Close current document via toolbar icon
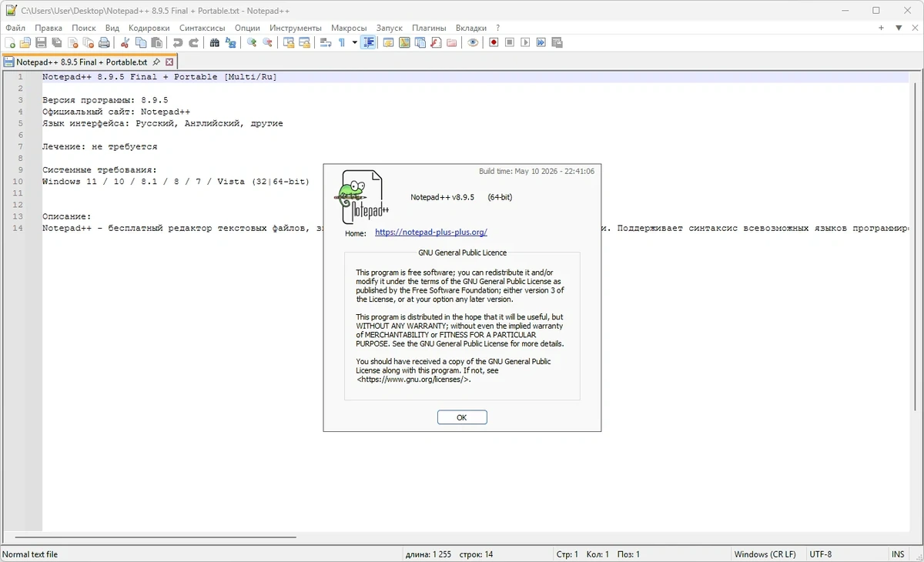 pos(72,42)
